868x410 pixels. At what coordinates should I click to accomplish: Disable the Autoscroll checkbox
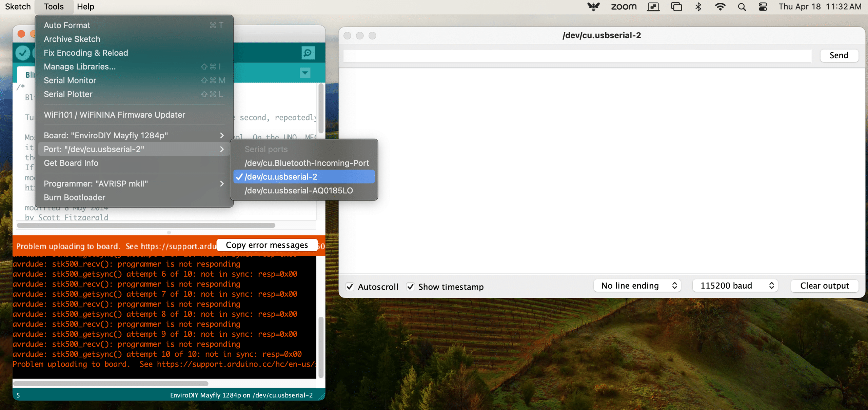pyautogui.click(x=350, y=287)
